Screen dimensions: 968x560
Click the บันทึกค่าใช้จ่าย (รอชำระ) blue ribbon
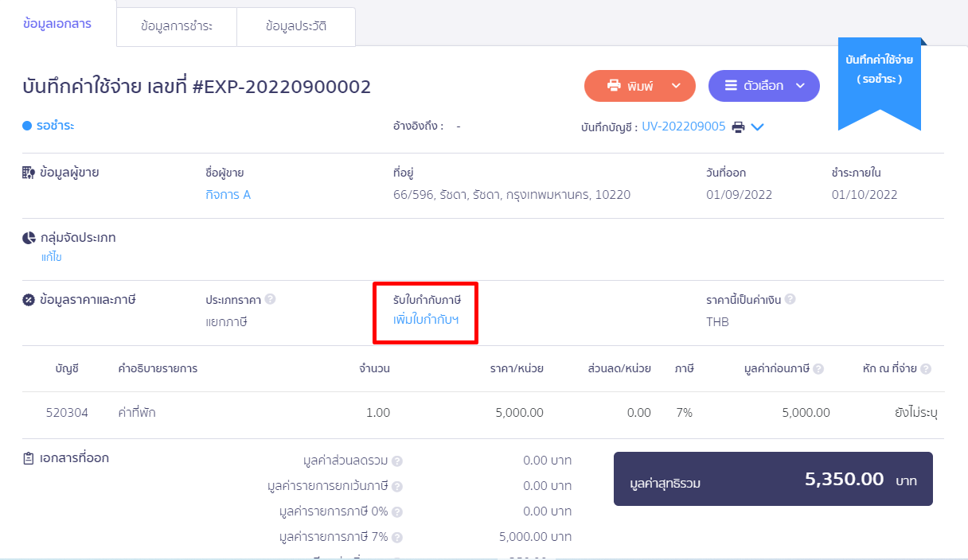[880, 84]
